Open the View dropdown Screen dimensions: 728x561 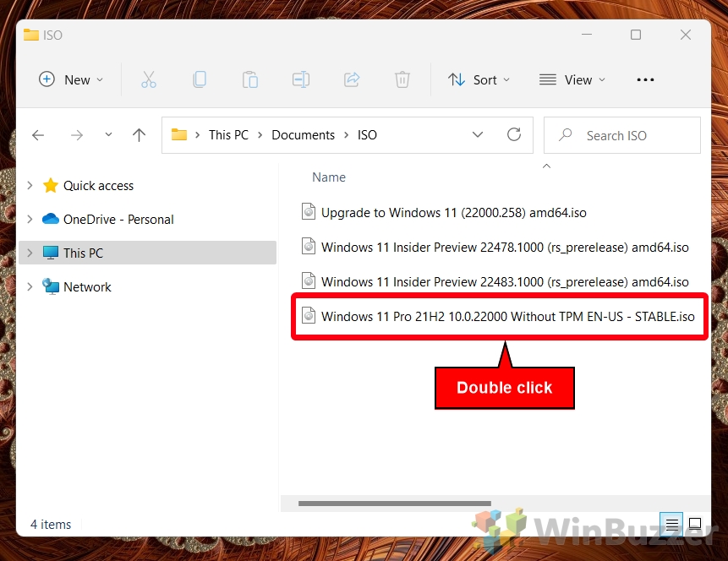[572, 79]
